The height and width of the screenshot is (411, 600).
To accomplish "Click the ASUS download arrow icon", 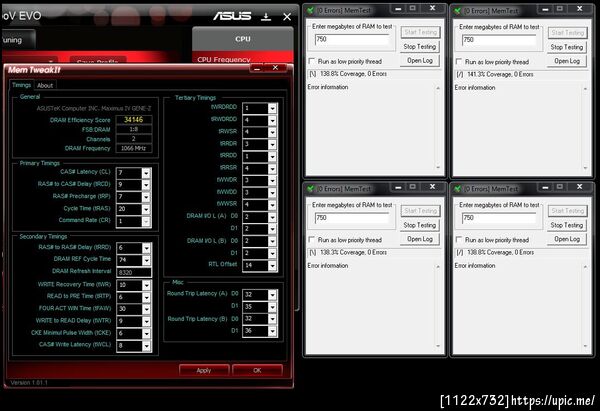I will pyautogui.click(x=266, y=16).
